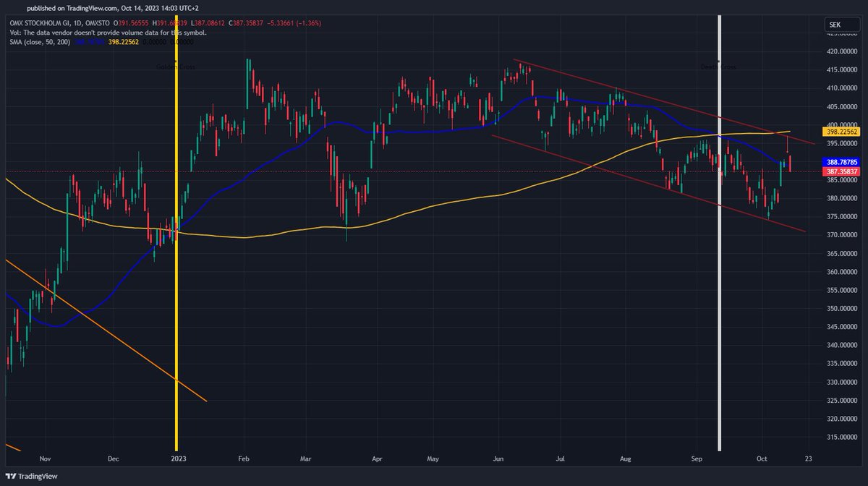Click the Mar label on time axis
This screenshot has width=868, height=486.
click(x=306, y=459)
